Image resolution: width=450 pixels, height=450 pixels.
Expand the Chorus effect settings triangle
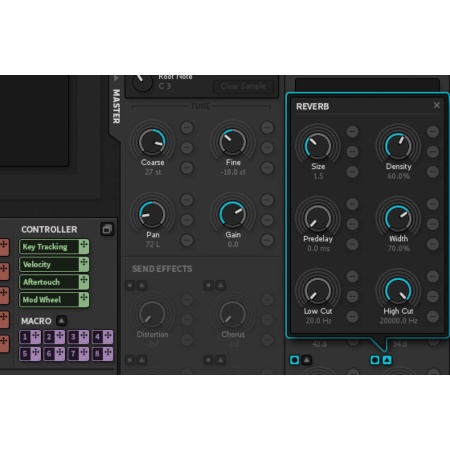(221, 285)
